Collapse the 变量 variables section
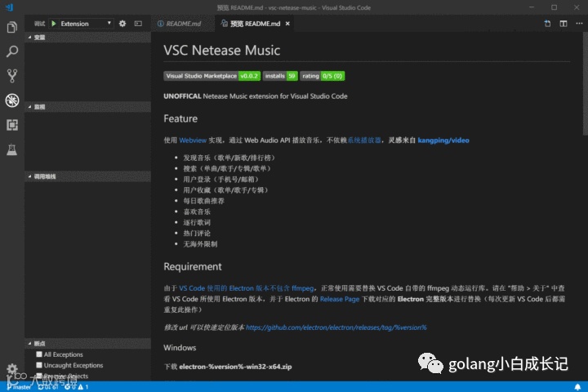Image resolution: width=588 pixels, height=392 pixels. coord(87,37)
